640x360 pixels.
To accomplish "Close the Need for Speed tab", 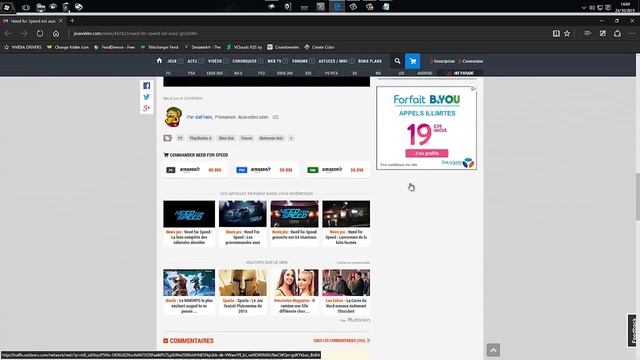I will (61, 20).
